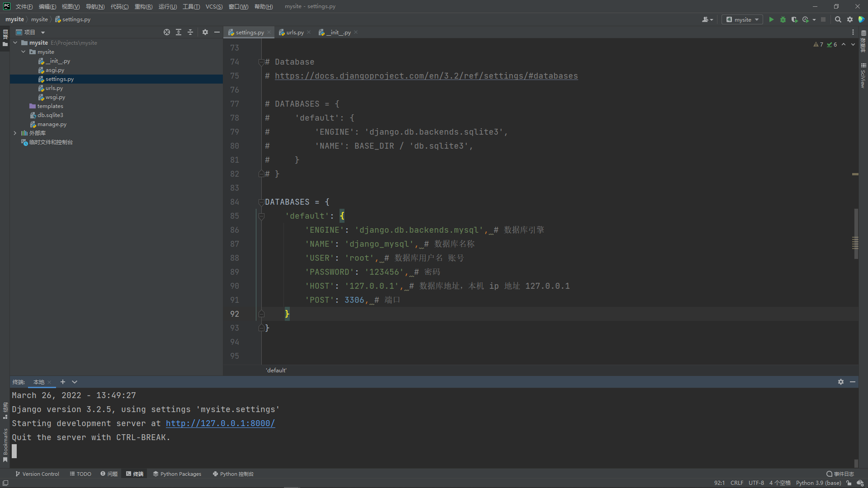Hide the project tool window

tap(217, 32)
